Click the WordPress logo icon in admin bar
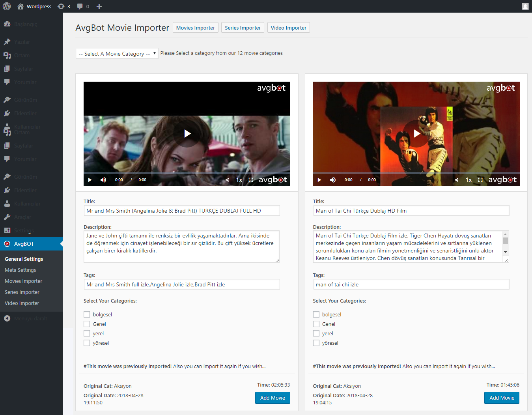The width and height of the screenshot is (532, 415). (x=7, y=6)
